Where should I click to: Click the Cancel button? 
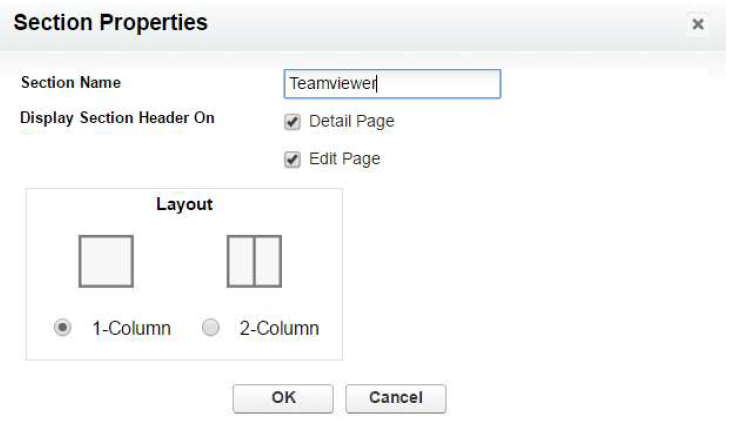[x=396, y=398]
